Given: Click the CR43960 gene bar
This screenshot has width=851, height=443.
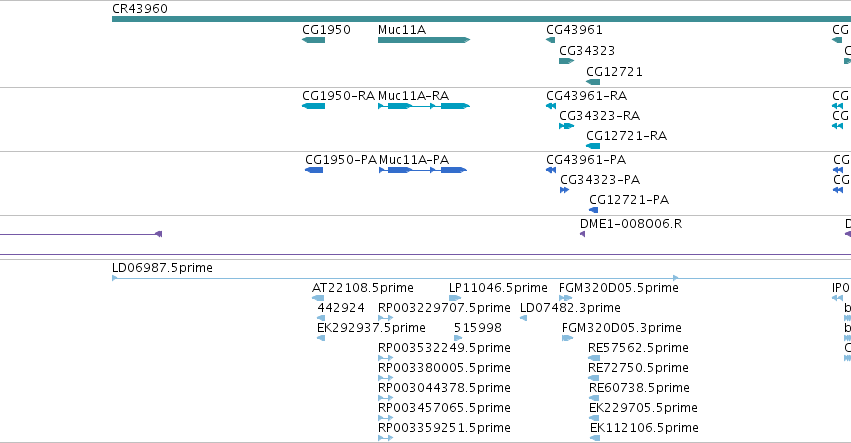Looking at the screenshot, I should [x=481, y=19].
